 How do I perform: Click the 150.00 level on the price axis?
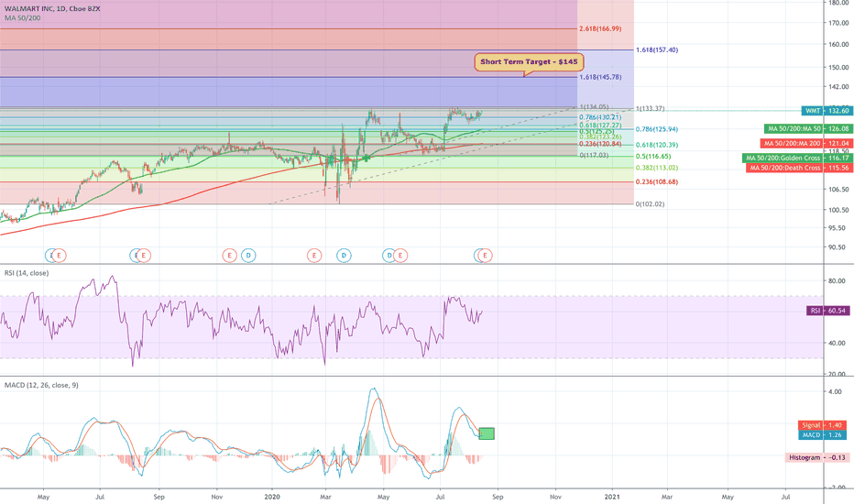pyautogui.click(x=838, y=68)
